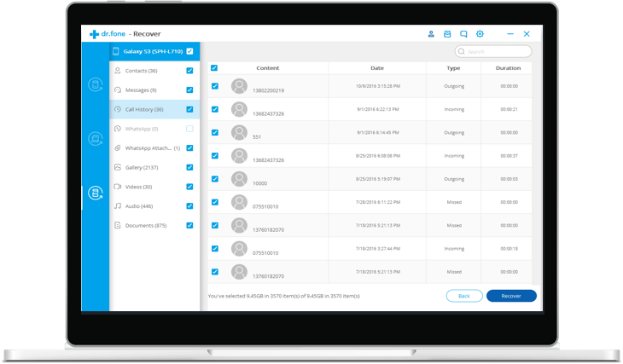Screen dimensions: 623x364
Task: Click avatar of call 13802200219
Action: tap(239, 86)
